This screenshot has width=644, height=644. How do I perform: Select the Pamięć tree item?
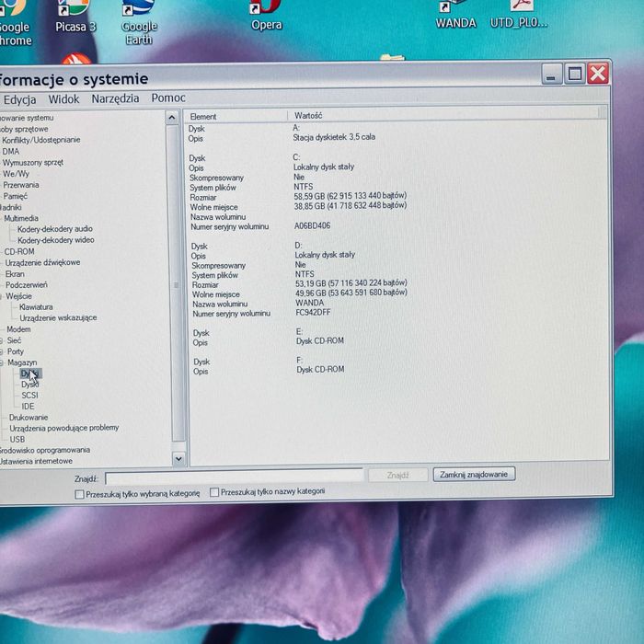16,196
